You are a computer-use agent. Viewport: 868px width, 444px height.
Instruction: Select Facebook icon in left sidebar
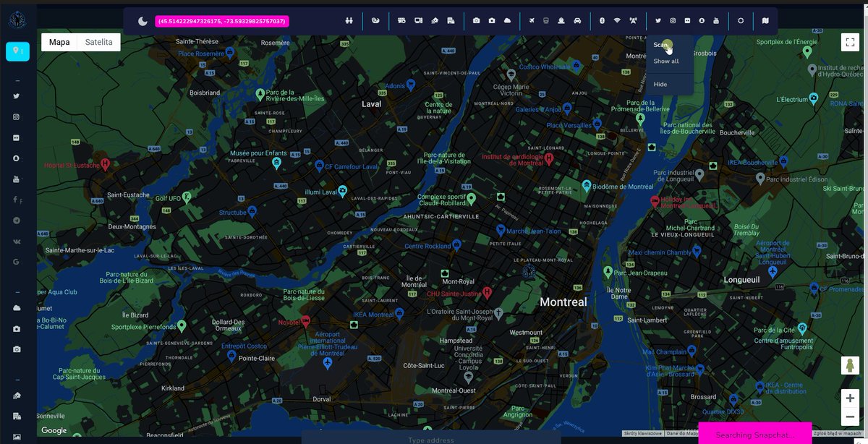pyautogui.click(x=16, y=200)
